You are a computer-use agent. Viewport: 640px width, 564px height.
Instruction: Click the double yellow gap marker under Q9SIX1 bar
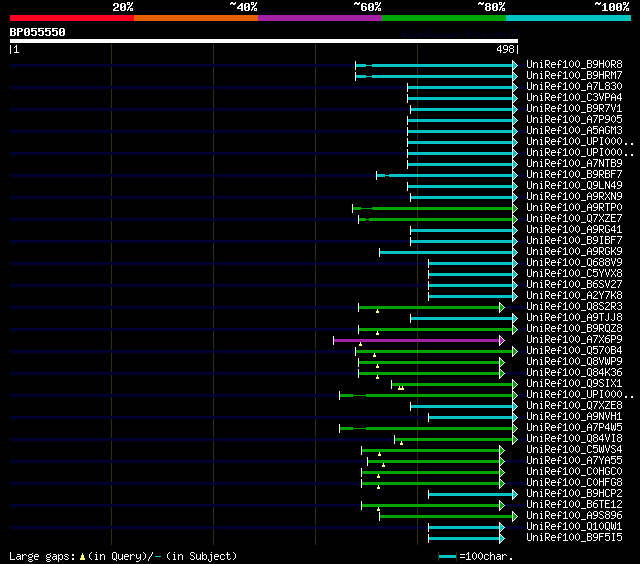tap(401, 388)
